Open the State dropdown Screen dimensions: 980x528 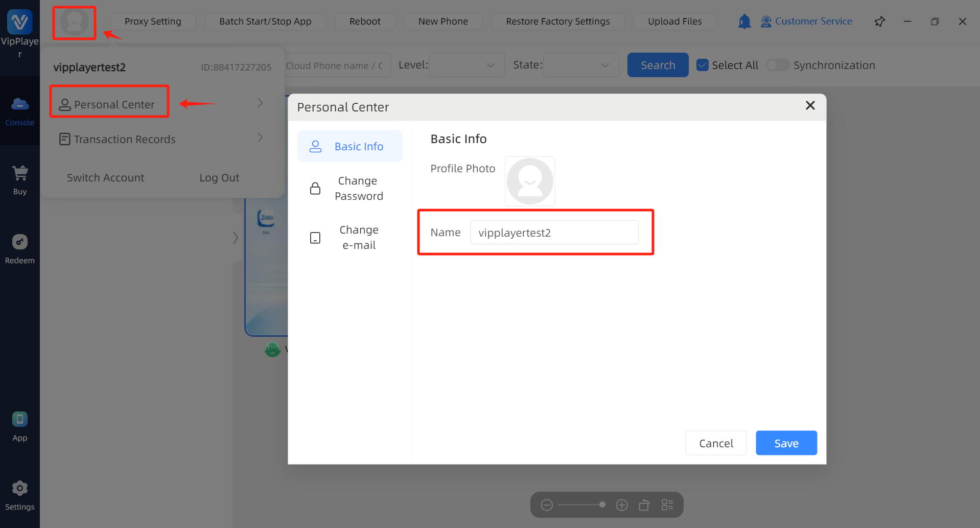[581, 65]
